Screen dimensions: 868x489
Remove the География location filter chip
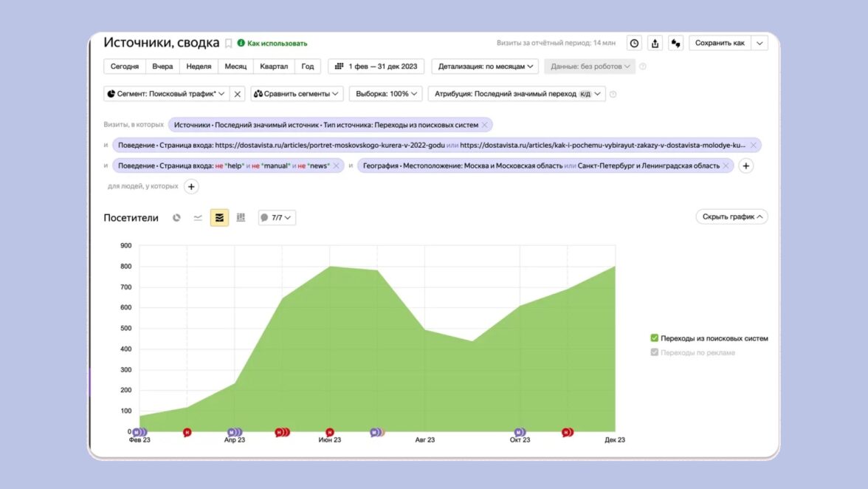pos(726,166)
